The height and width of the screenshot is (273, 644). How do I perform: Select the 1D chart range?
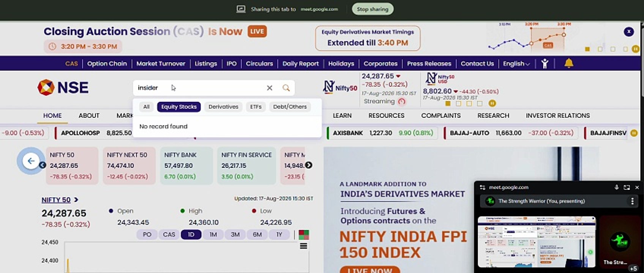click(x=191, y=235)
